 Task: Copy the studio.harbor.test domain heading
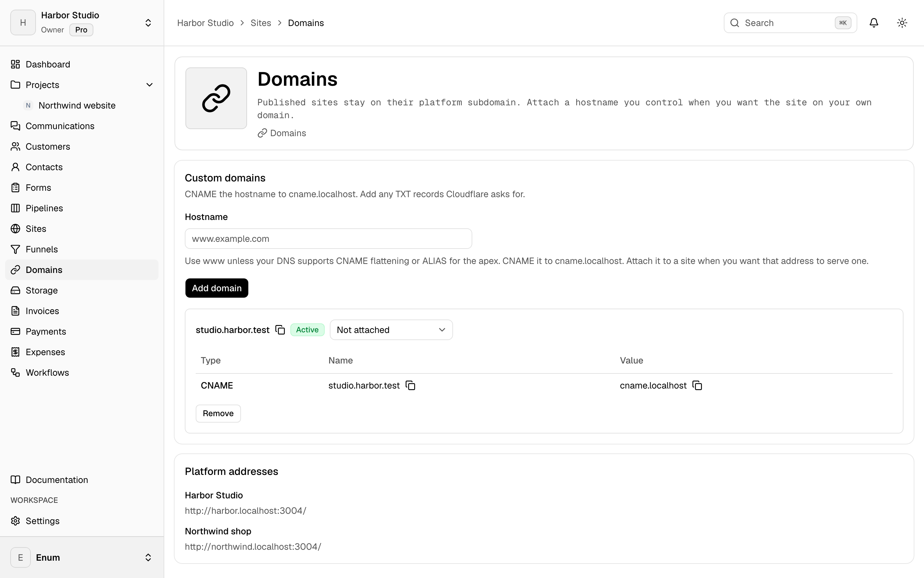[280, 330]
